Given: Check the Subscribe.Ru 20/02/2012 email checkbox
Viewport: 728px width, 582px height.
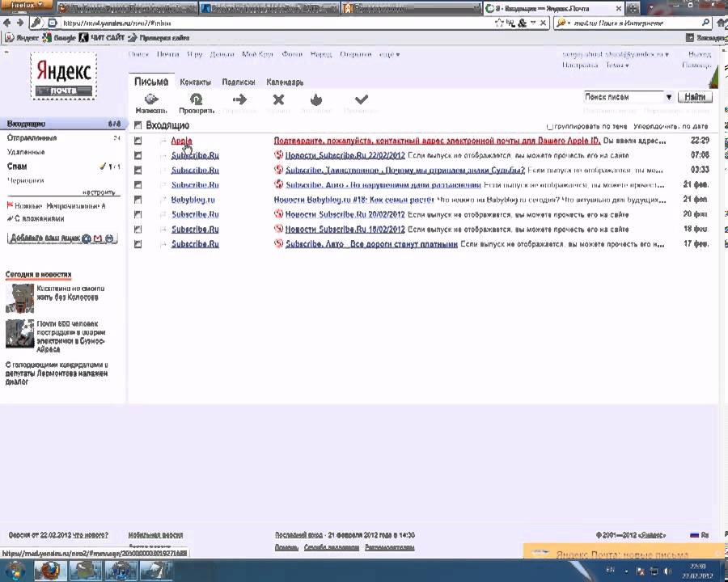Looking at the screenshot, I should coord(138,215).
